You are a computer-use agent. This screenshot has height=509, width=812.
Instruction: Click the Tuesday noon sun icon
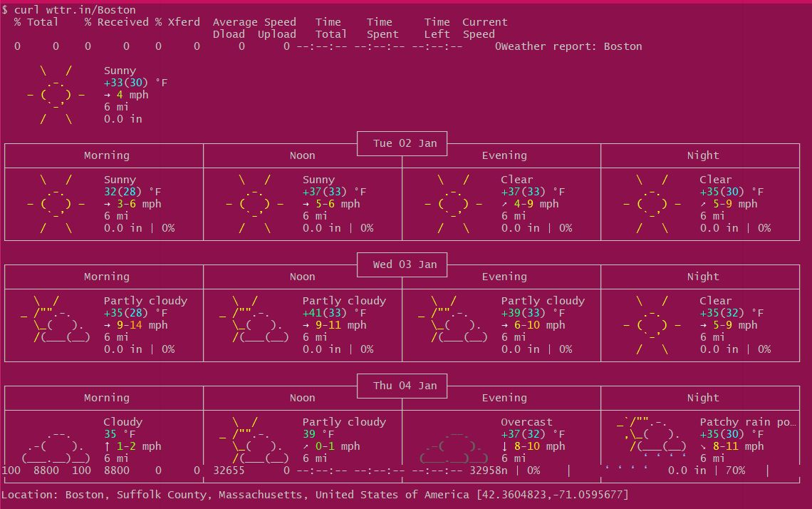click(x=254, y=204)
